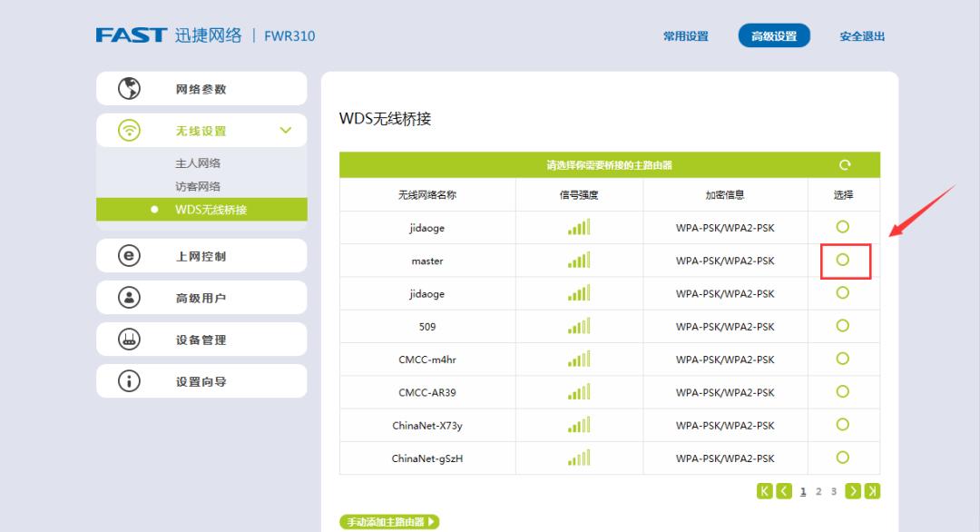Choose CMCC-m4hr as bridge target
Screen dimensions: 980x532
[843, 359]
